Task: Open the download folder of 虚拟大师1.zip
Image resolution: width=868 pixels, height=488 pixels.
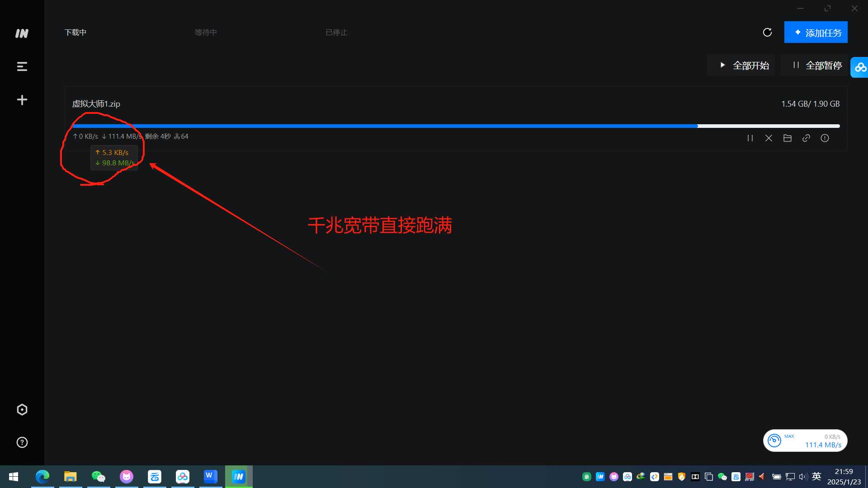Action: pyautogui.click(x=787, y=138)
